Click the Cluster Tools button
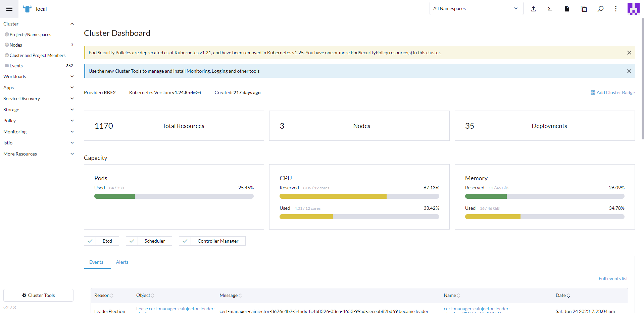644x313 pixels. tap(38, 295)
